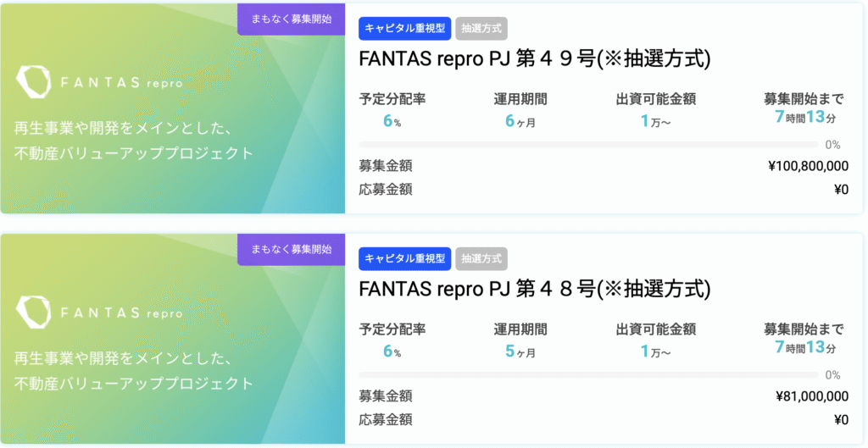Click the 抽選方式 tag on the 48号 card
The image size is (868, 448).
coord(481,258)
